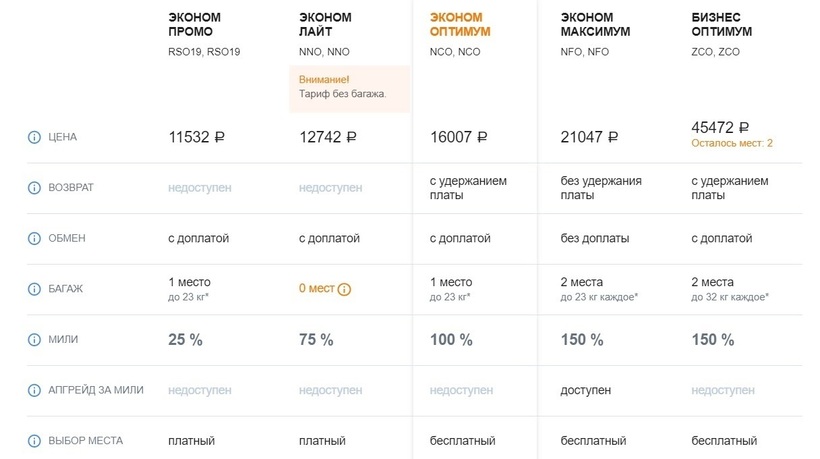Show info for the МИЛИ row
Viewport: 820px width, 459px height.
click(34, 340)
